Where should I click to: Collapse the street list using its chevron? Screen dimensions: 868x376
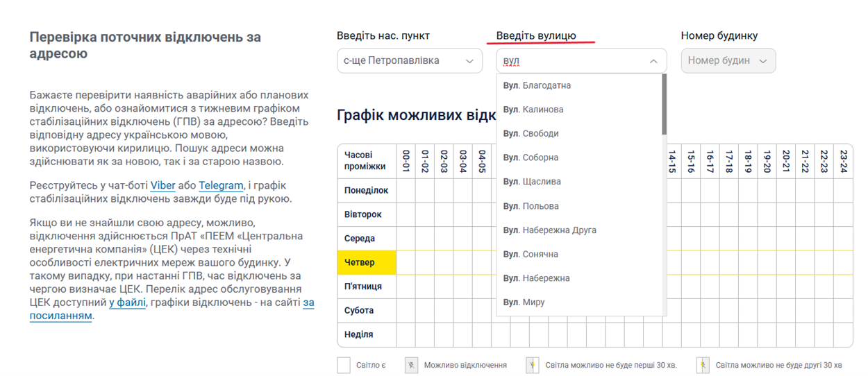(653, 61)
